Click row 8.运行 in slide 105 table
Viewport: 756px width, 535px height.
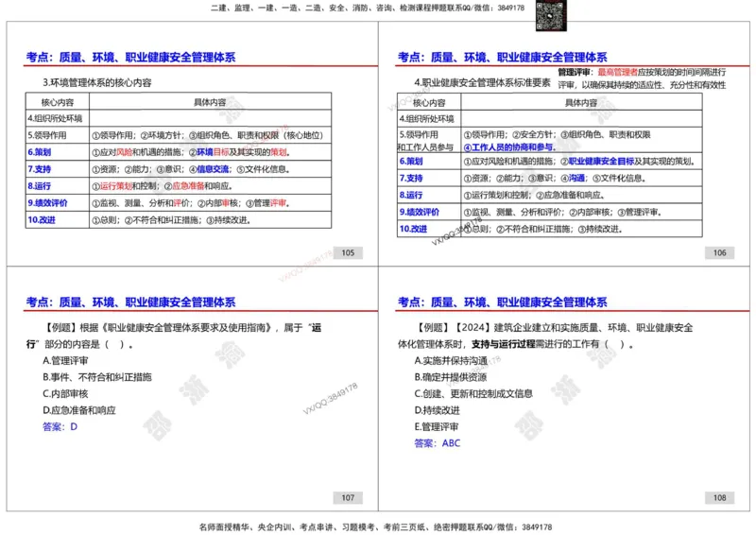(179, 185)
